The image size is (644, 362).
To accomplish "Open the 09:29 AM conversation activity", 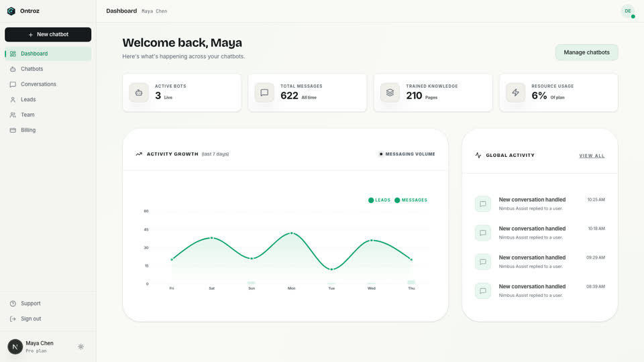I will [x=539, y=261].
